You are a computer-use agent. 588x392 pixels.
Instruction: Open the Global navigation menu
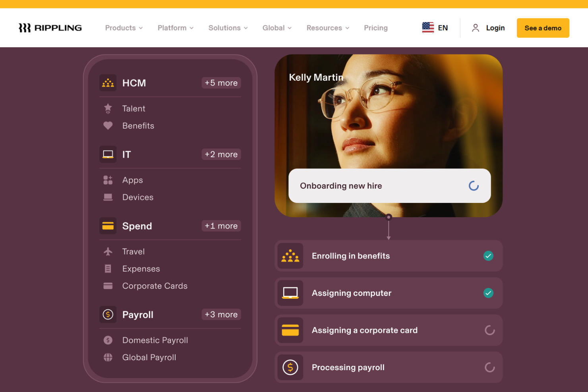277,28
